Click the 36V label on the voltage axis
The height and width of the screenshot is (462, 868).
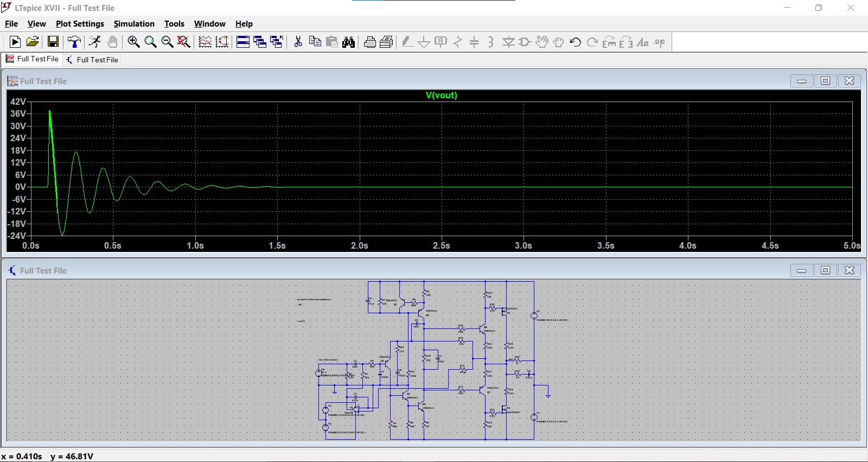[18, 113]
